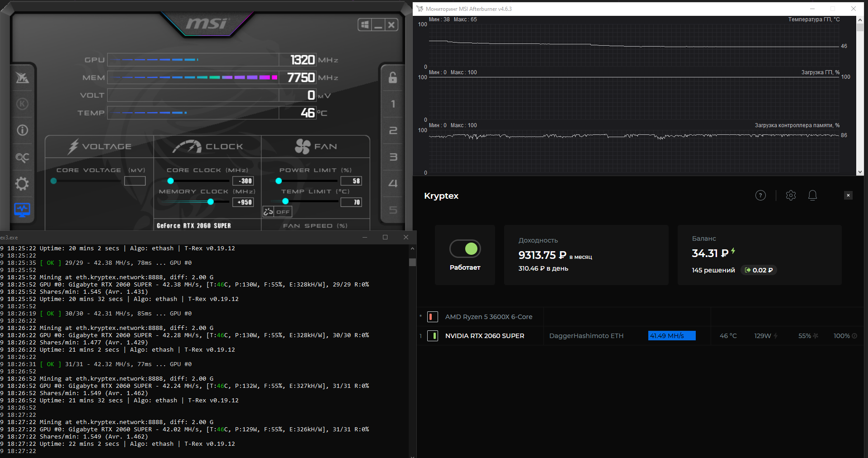
Task: Adjust the core clock slider handle
Action: [x=170, y=181]
